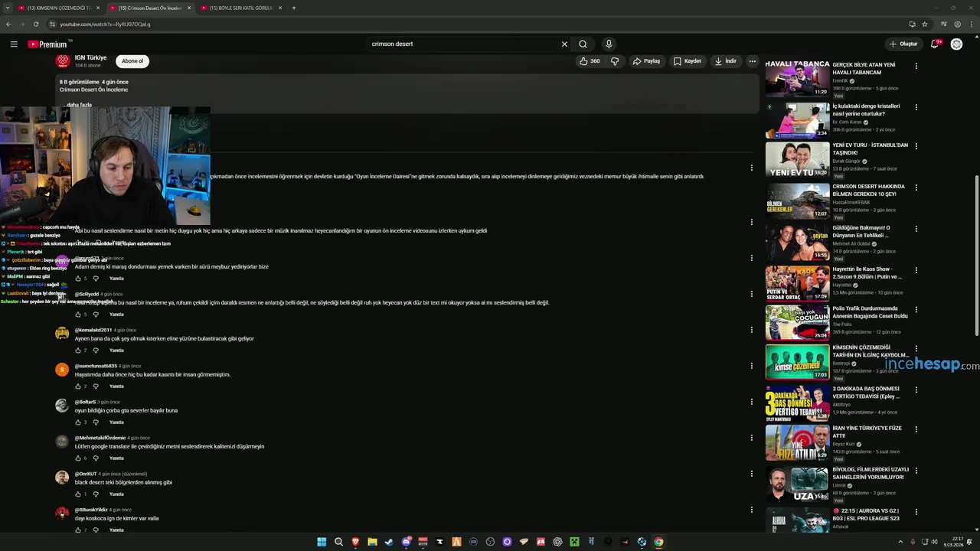This screenshot has height=551, width=980.
Task: Open Discord from the taskbar
Action: point(406,542)
